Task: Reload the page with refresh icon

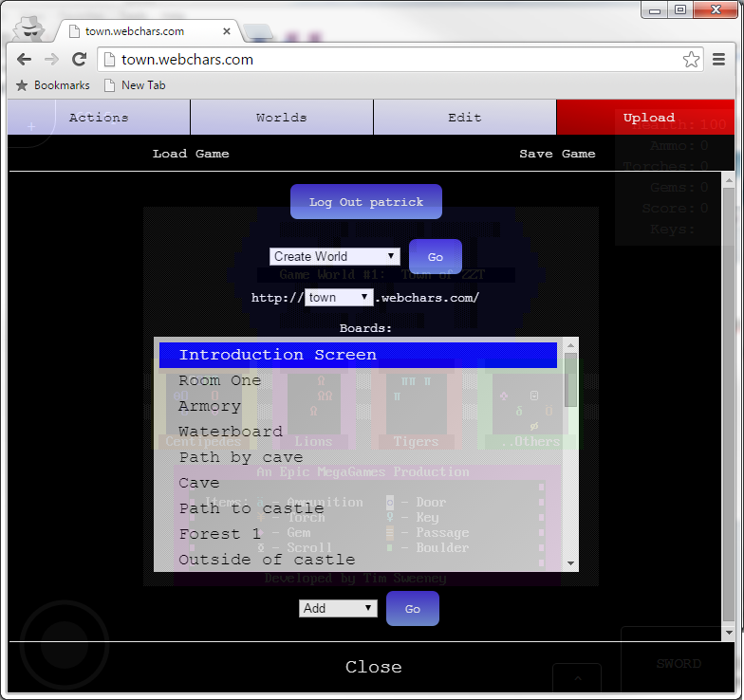Action: tap(80, 60)
